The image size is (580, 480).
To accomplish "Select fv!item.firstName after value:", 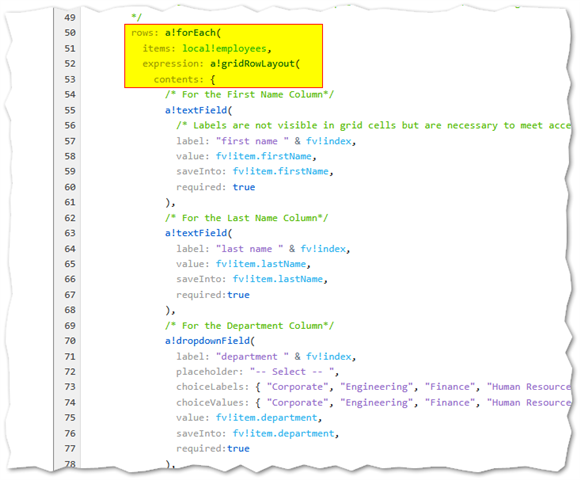I will click(264, 156).
